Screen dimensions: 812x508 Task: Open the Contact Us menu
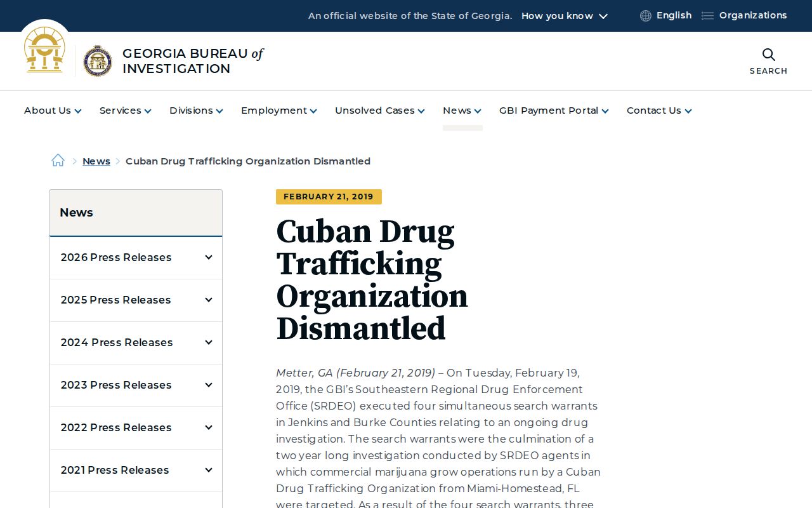pyautogui.click(x=659, y=110)
